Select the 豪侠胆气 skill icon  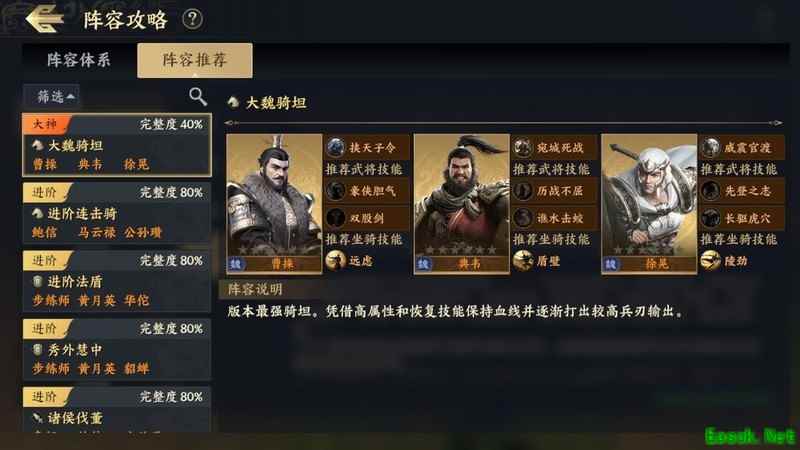[x=335, y=191]
